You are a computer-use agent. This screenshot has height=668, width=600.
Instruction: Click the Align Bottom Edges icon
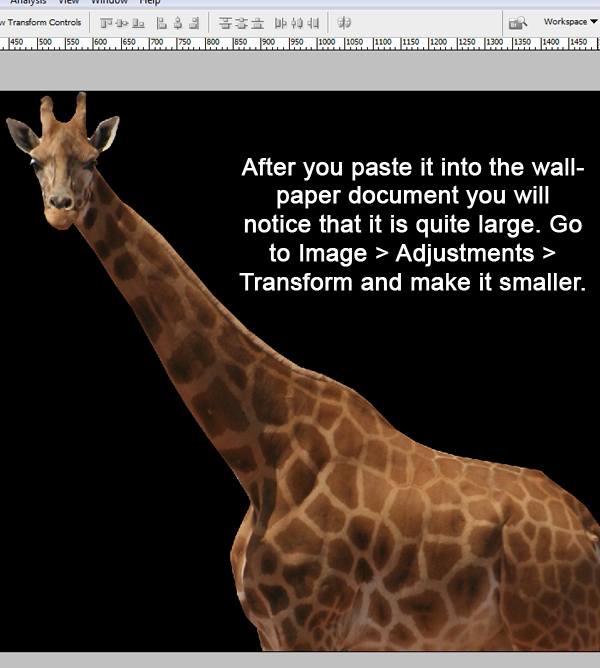coord(138,23)
